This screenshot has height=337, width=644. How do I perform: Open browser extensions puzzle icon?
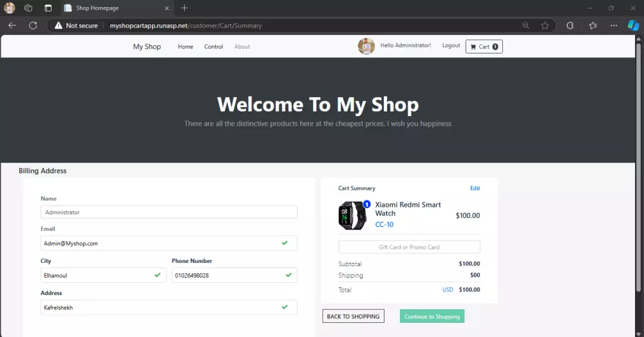pos(570,26)
